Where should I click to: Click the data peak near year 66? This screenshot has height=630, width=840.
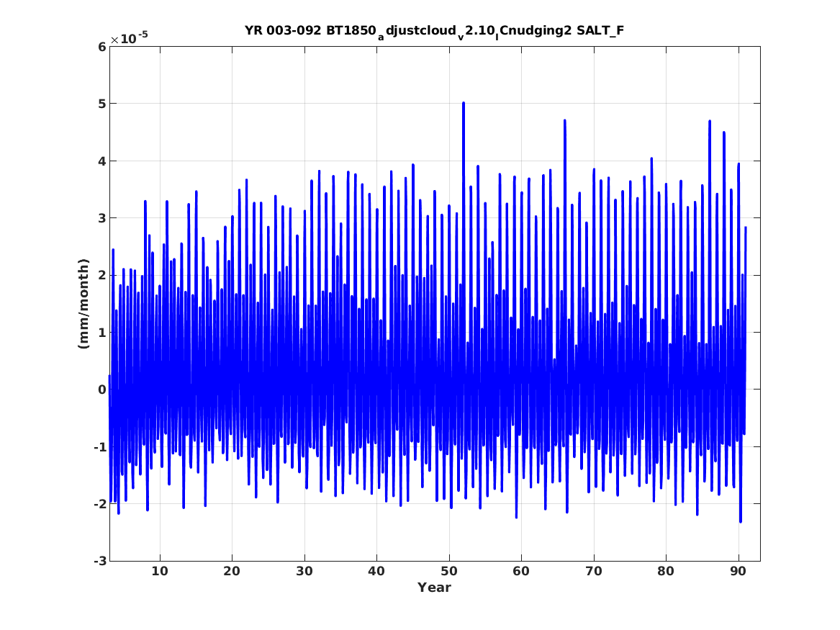564,122
